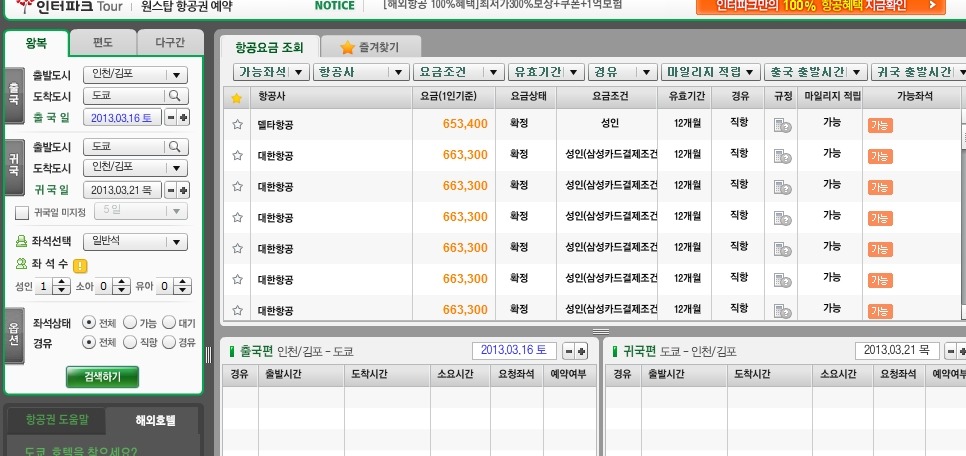Open 출국 출발도시 인천/김포 dropdown

[136, 75]
